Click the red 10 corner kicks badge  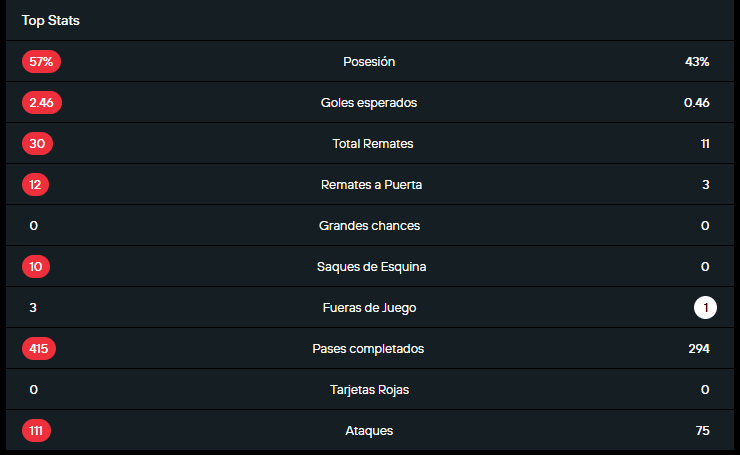(x=35, y=267)
